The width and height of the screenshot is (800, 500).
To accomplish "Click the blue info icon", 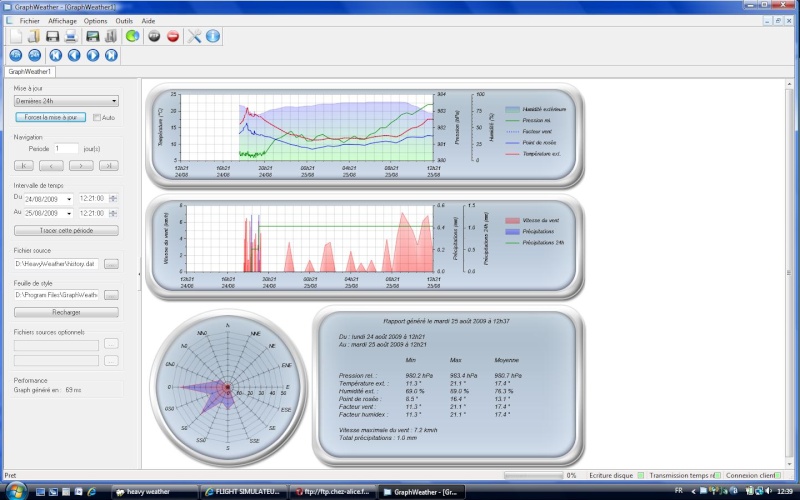I will click(213, 36).
